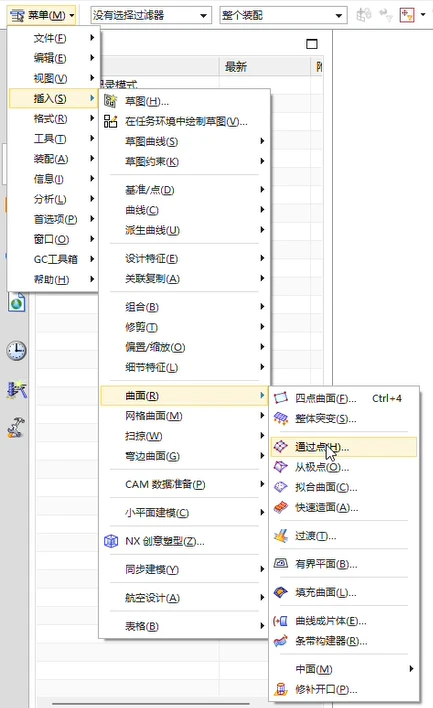Expand 表格(B) submenu
The width and height of the screenshot is (433, 708).
point(185,626)
